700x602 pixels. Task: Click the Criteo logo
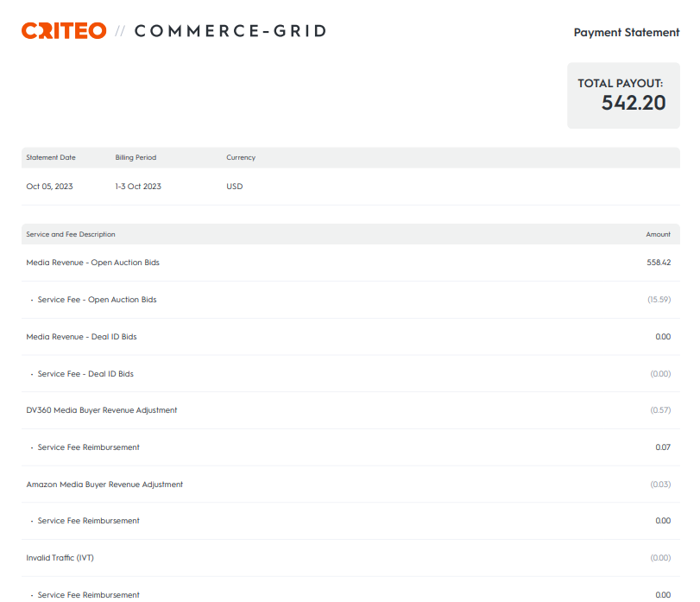coord(64,31)
